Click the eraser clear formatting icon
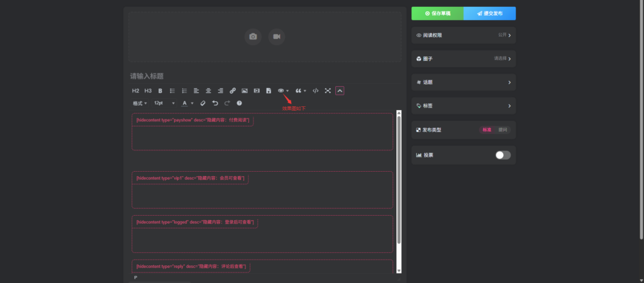The width and height of the screenshot is (644, 283). [x=203, y=103]
